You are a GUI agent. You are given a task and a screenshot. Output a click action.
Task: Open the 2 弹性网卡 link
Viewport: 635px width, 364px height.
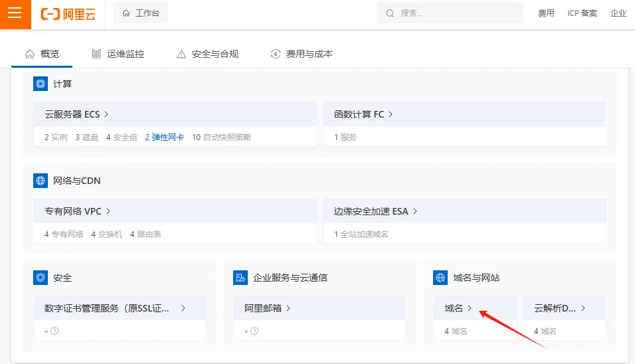[x=165, y=137]
